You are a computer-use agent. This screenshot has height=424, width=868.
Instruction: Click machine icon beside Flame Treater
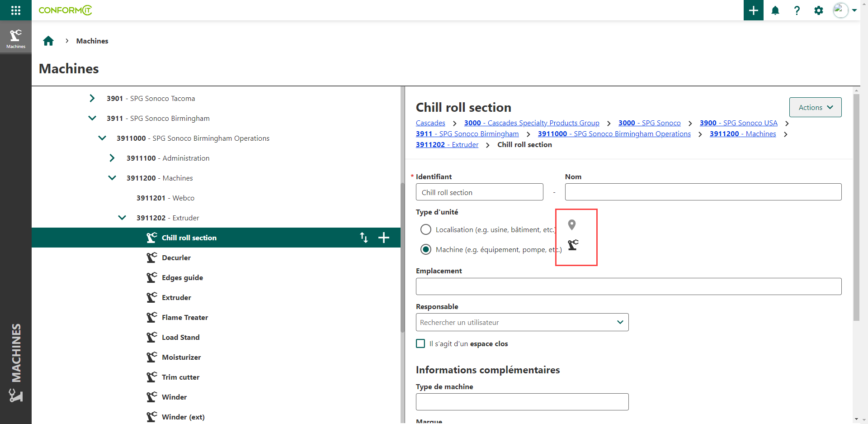(x=152, y=317)
